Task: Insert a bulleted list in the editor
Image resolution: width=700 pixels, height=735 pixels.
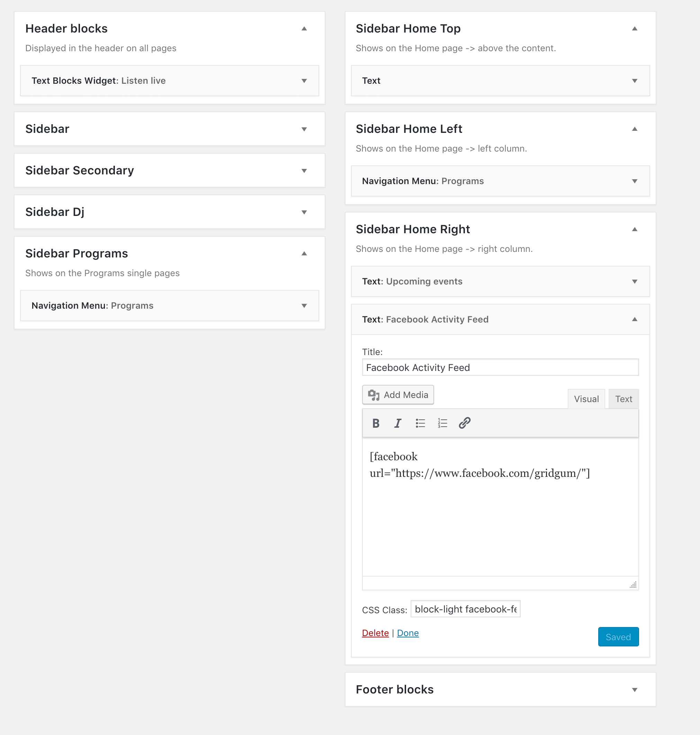Action: [420, 423]
